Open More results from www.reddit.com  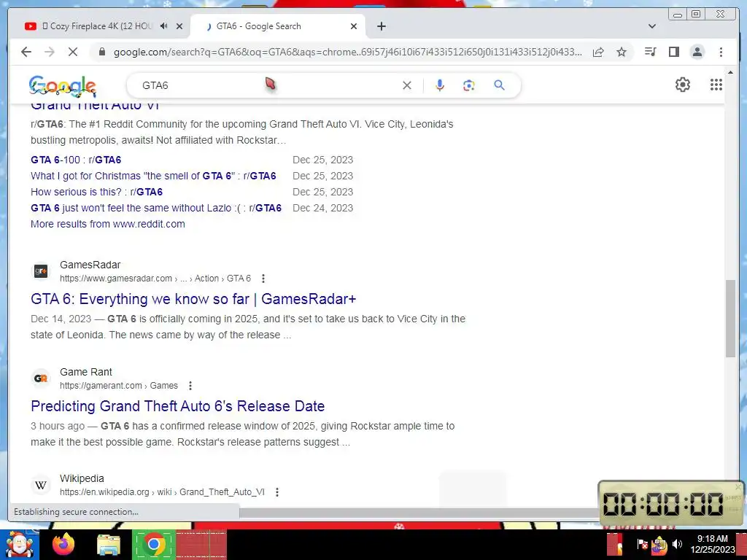(108, 225)
